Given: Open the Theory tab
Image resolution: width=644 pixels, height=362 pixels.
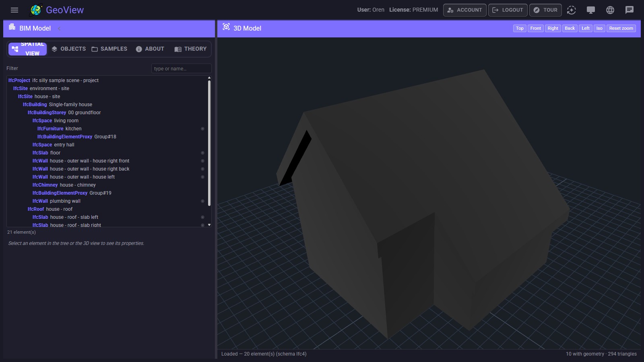Looking at the screenshot, I should click(x=190, y=49).
